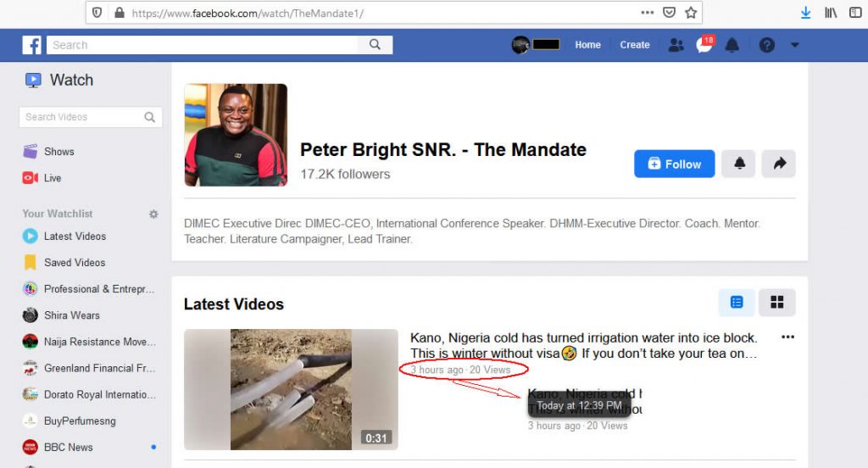Click the Watch icon in sidebar header
This screenshot has width=868, height=468.
tap(33, 81)
